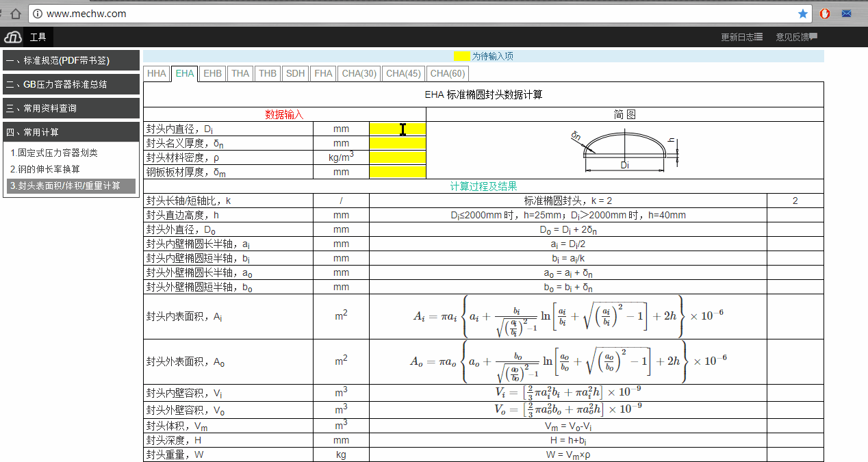Image resolution: width=868 pixels, height=462 pixels.
Task: Switch to the FHA tab
Action: (x=324, y=73)
